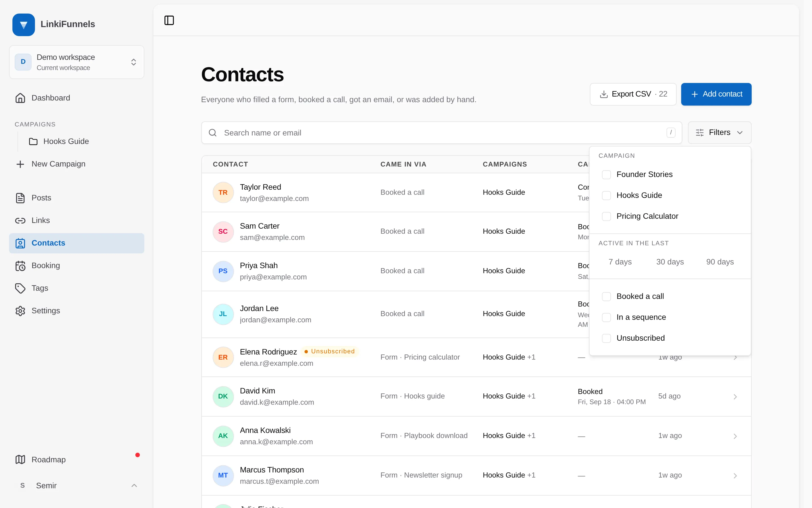This screenshot has height=508, width=812.
Task: Open the Posts document icon
Action: (20, 198)
